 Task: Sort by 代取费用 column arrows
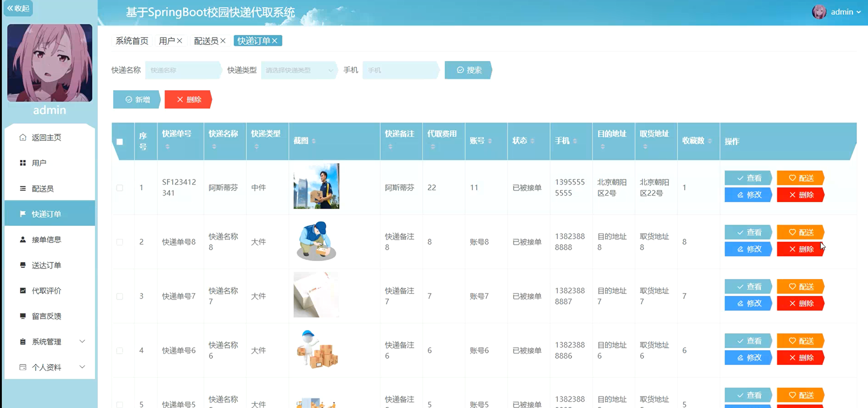[x=433, y=147]
